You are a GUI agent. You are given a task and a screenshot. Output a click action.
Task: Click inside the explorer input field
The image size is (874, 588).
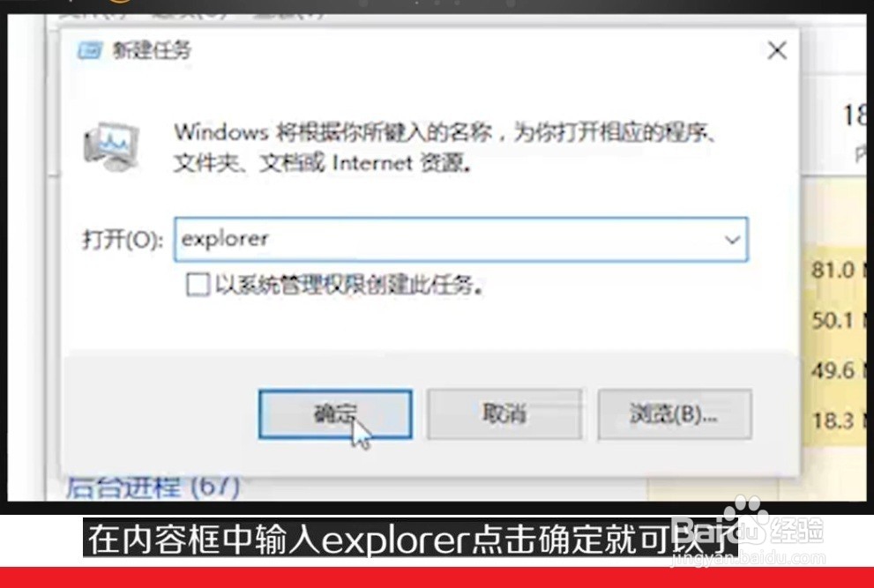pyautogui.click(x=460, y=240)
